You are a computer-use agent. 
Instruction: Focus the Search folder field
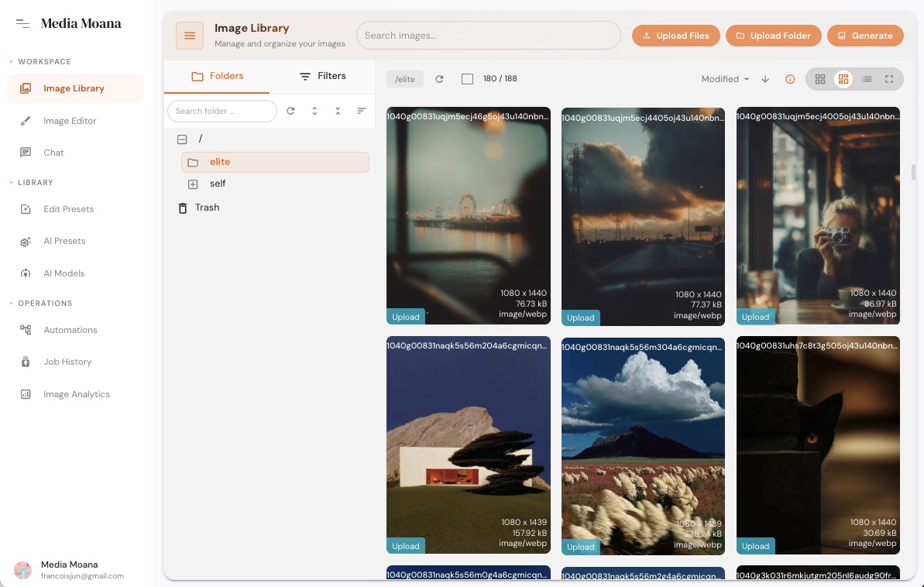click(x=222, y=111)
